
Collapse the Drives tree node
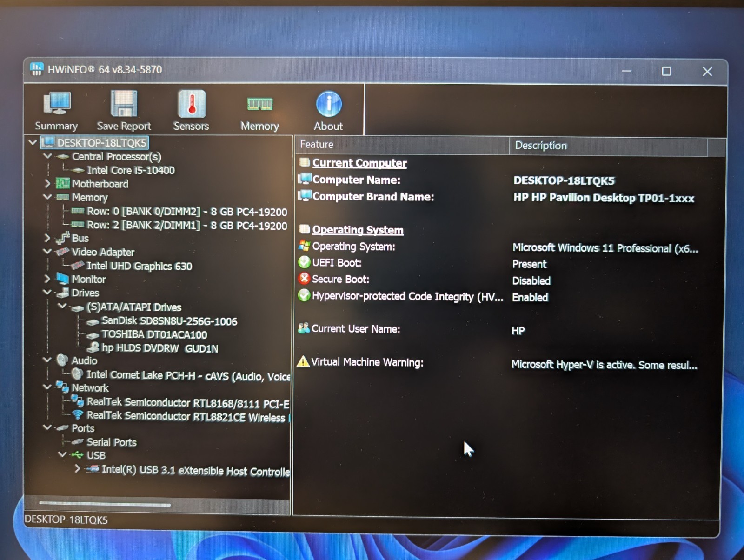(x=47, y=293)
